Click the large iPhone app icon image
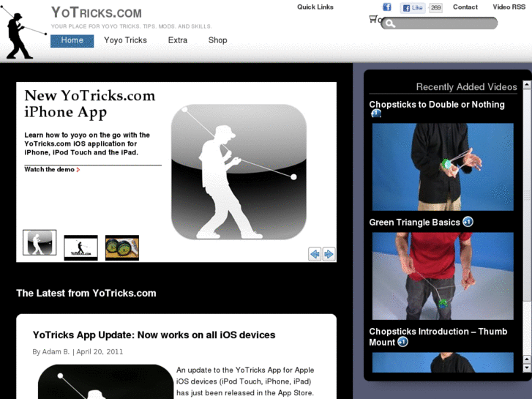532x399 pixels. tap(239, 172)
